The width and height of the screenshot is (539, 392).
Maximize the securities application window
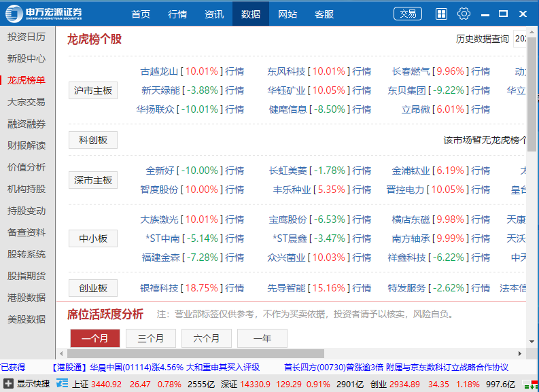[503, 14]
